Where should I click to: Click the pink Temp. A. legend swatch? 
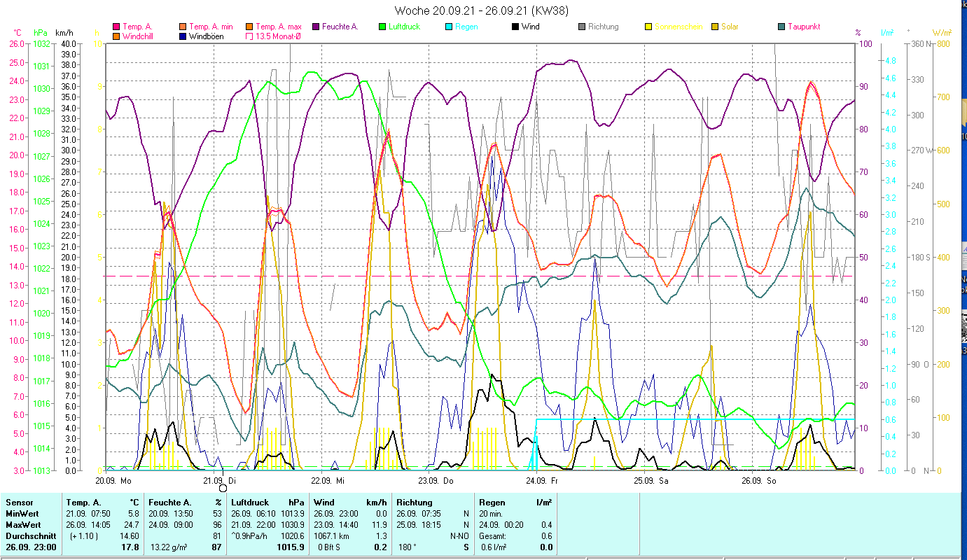point(116,27)
